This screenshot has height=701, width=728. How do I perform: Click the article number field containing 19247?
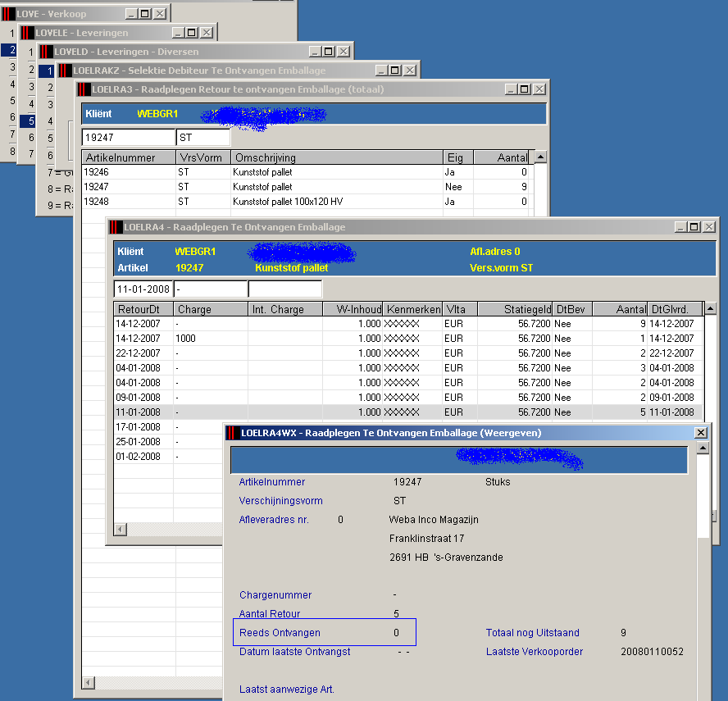click(129, 138)
